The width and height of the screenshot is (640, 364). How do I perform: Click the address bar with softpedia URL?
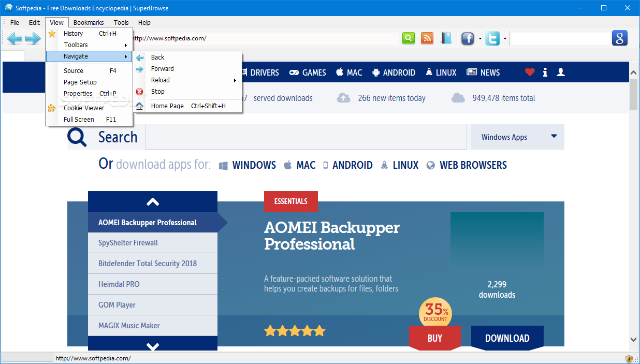coord(264,38)
